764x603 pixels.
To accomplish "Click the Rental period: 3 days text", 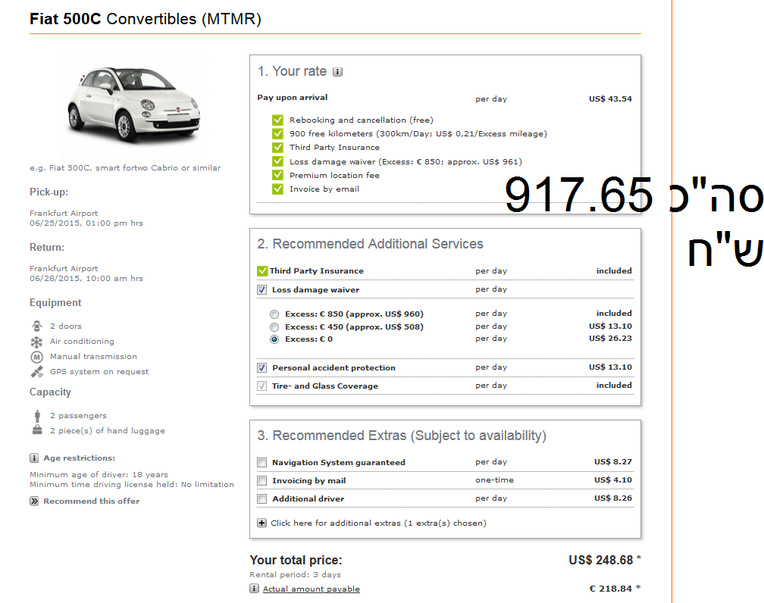I will click(295, 575).
